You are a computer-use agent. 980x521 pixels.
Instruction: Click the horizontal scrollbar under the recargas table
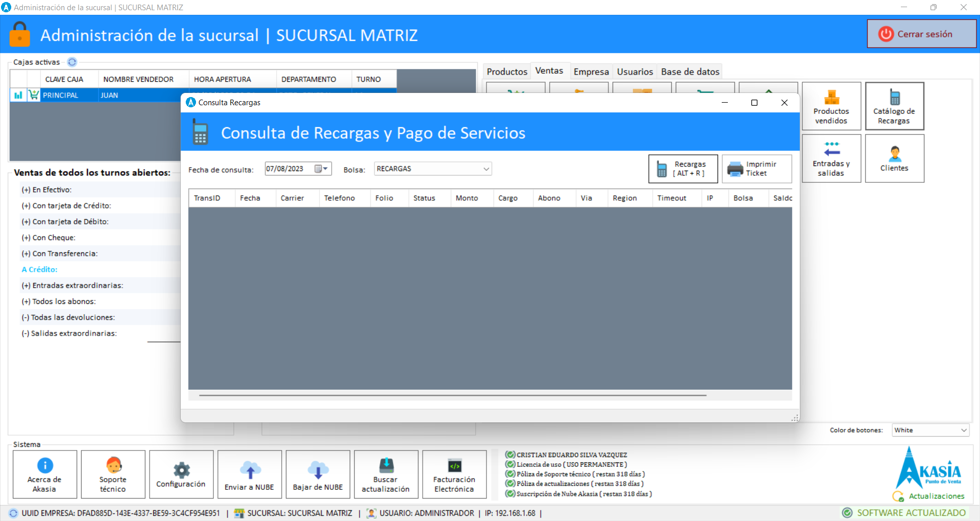(452, 395)
